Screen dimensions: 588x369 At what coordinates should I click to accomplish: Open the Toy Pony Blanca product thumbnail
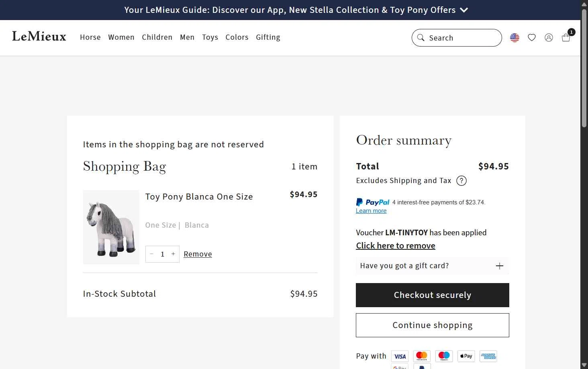(x=111, y=227)
